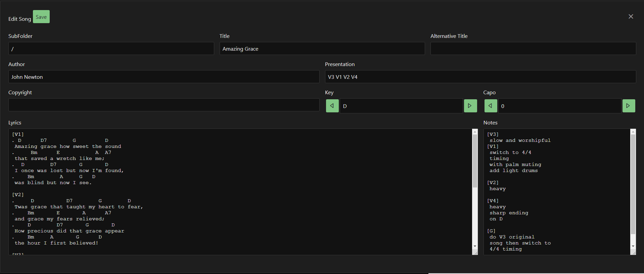Grab the Notes area resize handle
This screenshot has width=644, height=274.
click(634, 253)
